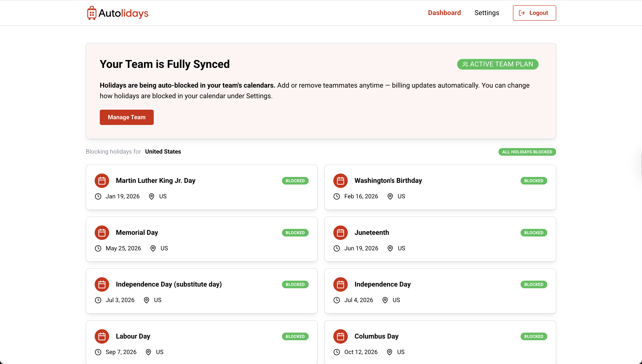Go to the Settings page
This screenshot has width=642, height=364.
pyautogui.click(x=487, y=13)
